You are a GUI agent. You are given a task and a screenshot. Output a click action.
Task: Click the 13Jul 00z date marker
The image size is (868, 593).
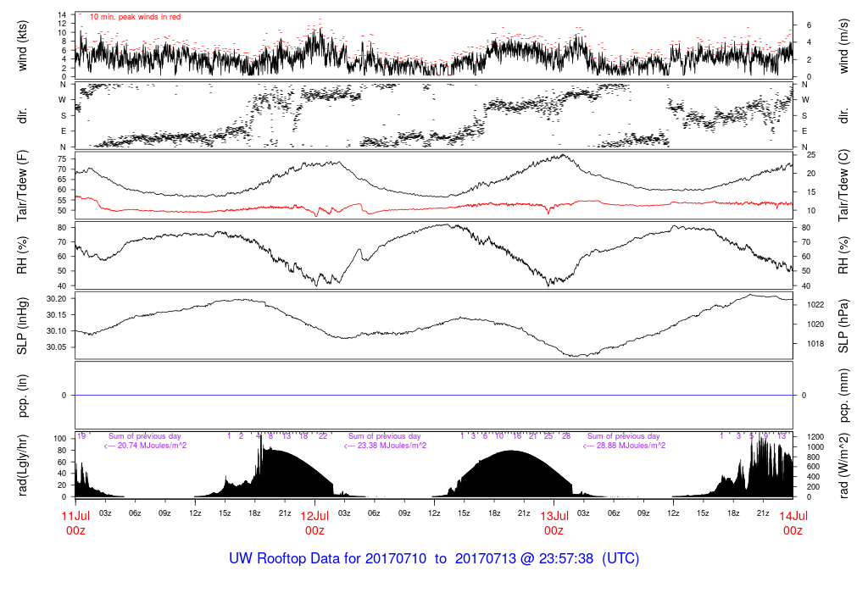click(554, 523)
